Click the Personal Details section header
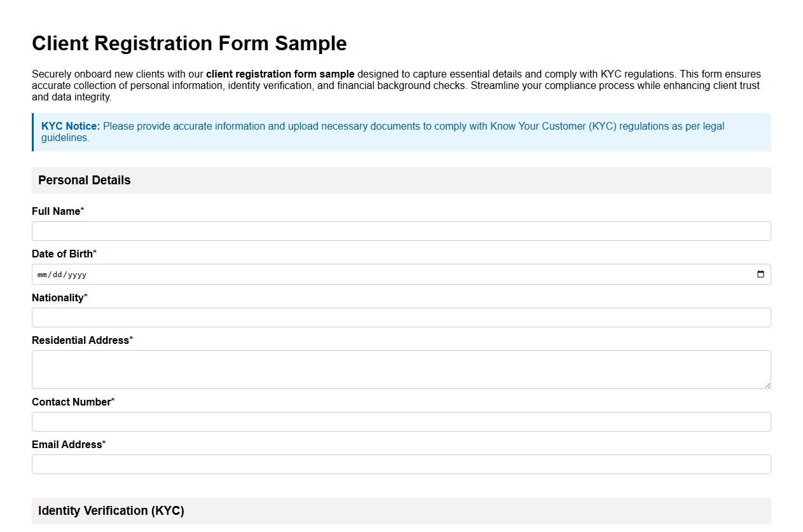 click(x=85, y=180)
